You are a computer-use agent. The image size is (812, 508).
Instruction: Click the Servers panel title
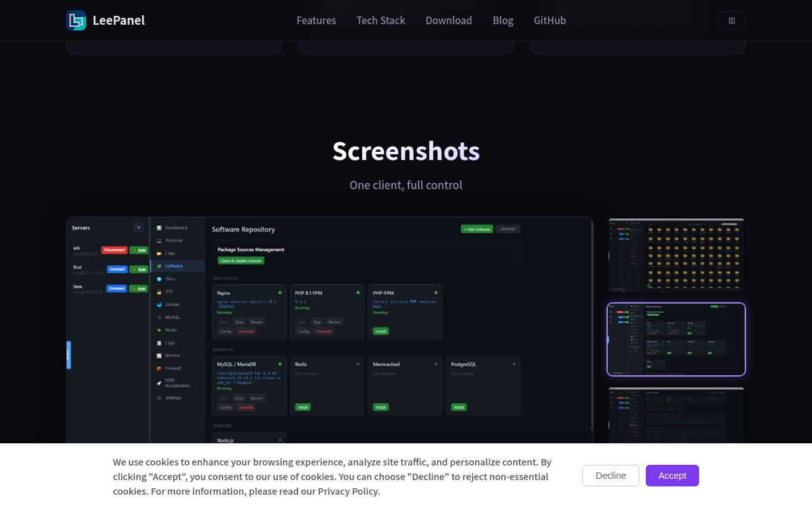(x=81, y=227)
